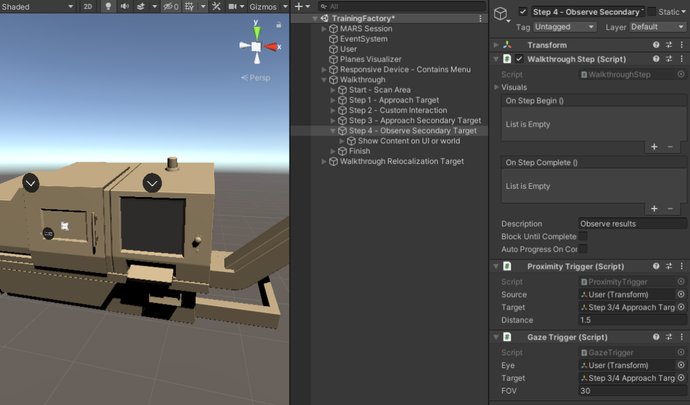
Task: Toggle 2D scene view mode
Action: (x=88, y=7)
